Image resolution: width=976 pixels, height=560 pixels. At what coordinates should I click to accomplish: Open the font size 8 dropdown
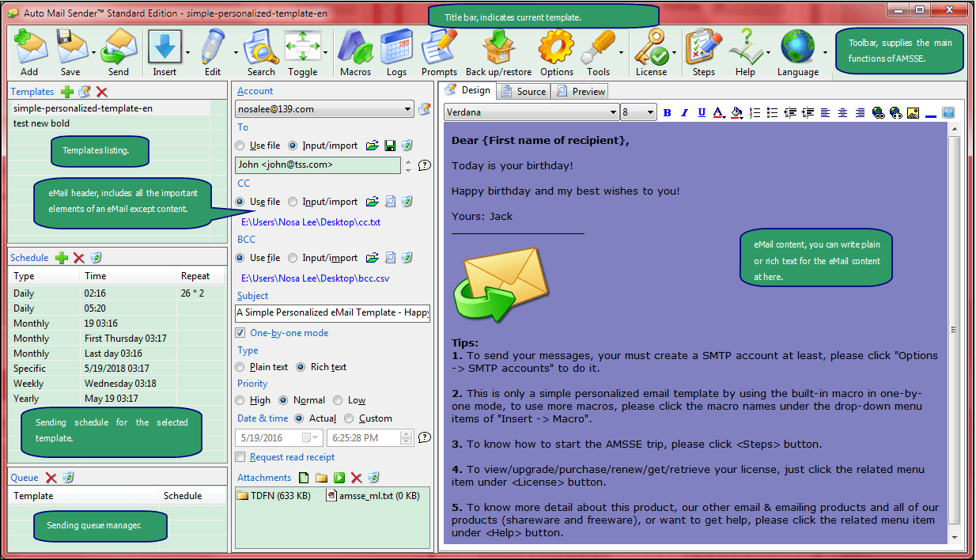click(x=638, y=112)
